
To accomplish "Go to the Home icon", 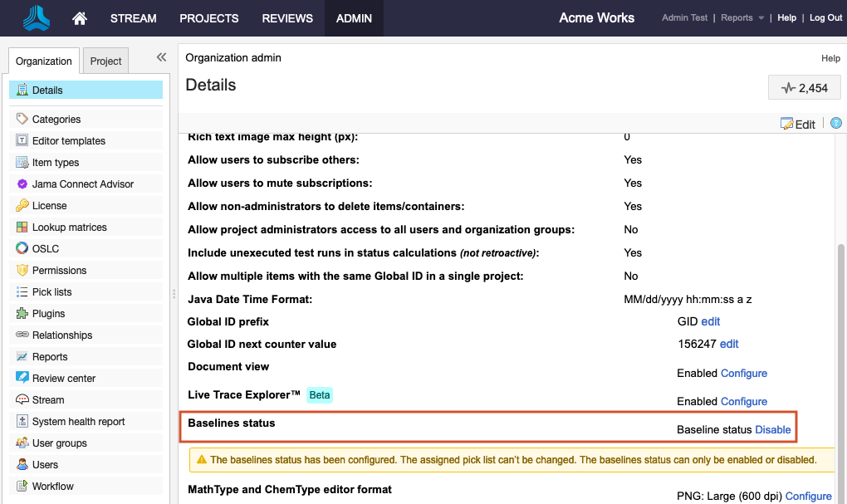I will (80, 18).
